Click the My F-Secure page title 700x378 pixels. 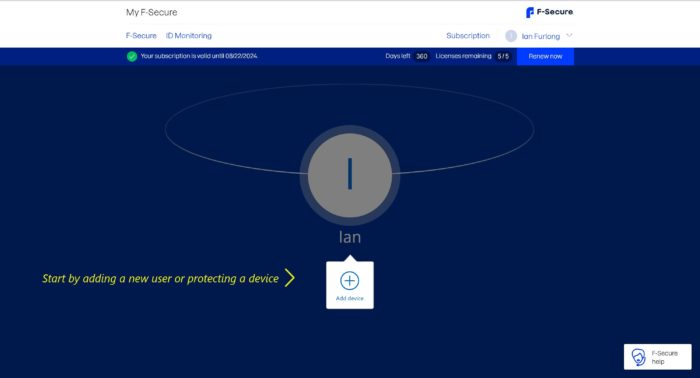[x=151, y=12]
